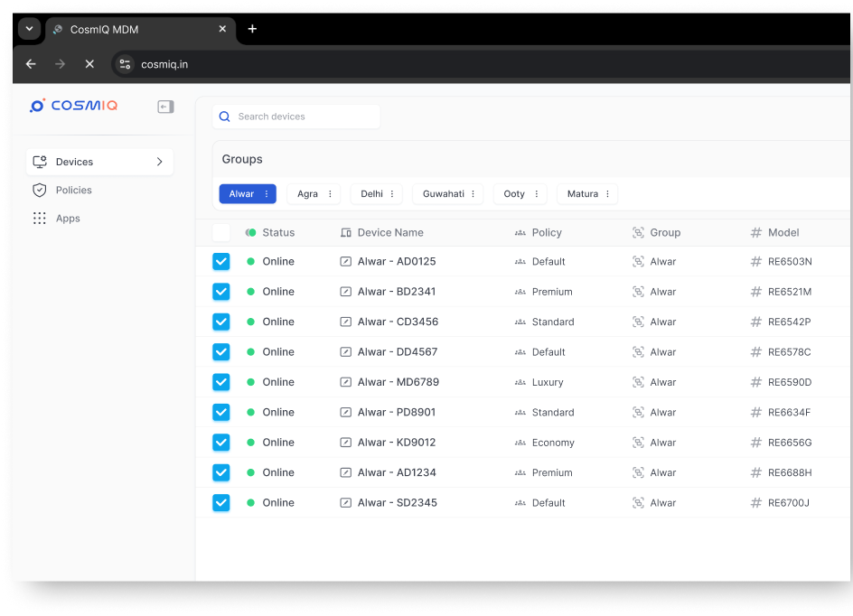Open the Alwar group options menu
The image size is (853, 616).
tap(267, 194)
